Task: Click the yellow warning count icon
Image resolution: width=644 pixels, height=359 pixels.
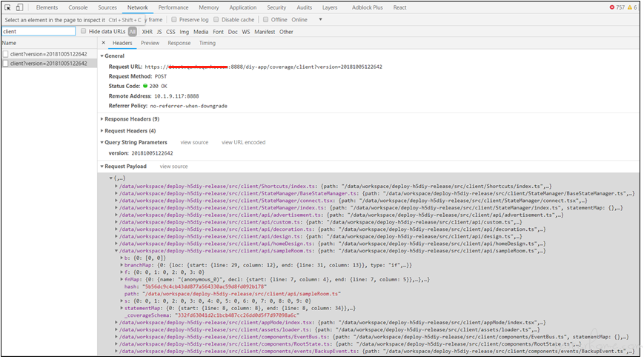Action: coord(630,7)
